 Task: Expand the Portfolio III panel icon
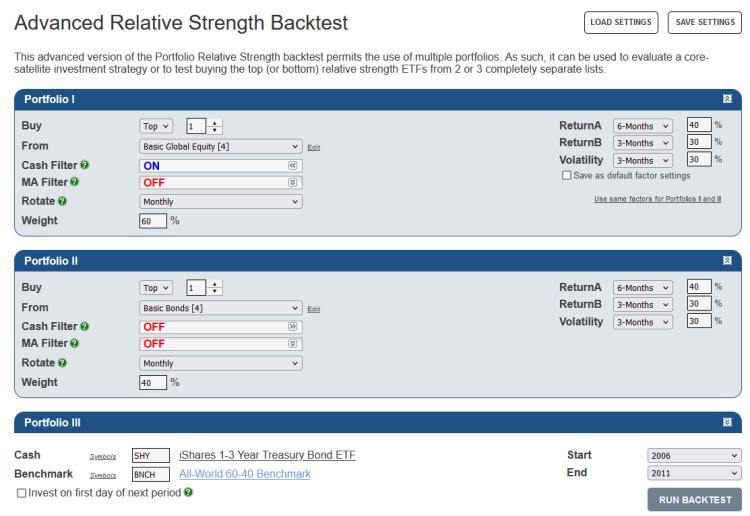[727, 422]
